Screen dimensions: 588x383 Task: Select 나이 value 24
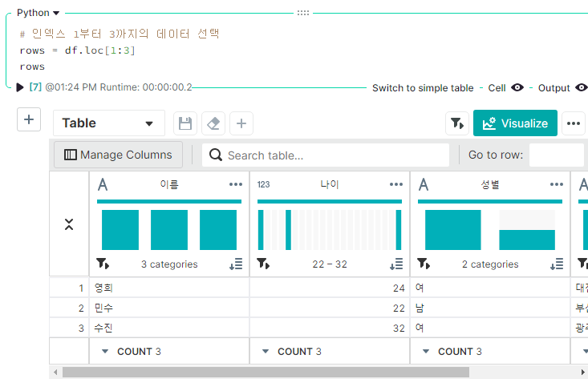point(330,288)
